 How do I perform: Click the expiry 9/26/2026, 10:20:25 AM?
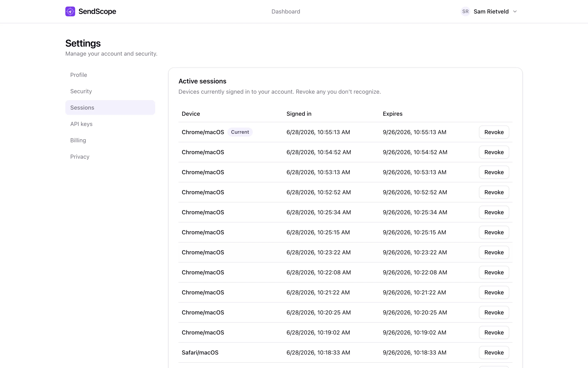(415, 312)
